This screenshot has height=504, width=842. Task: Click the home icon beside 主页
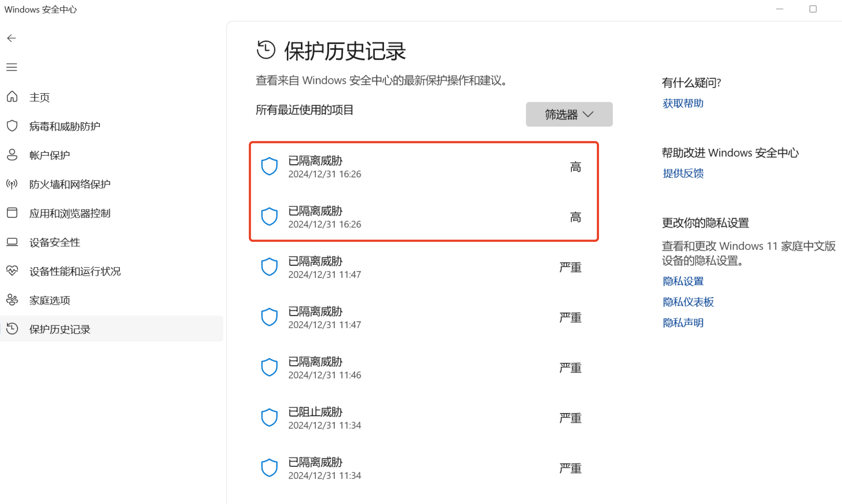click(x=12, y=97)
